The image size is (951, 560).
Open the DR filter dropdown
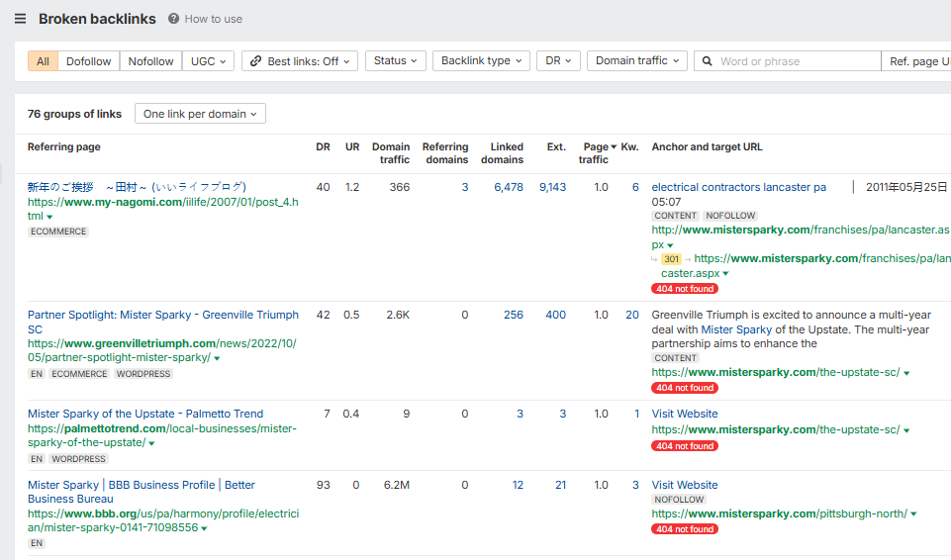point(558,60)
